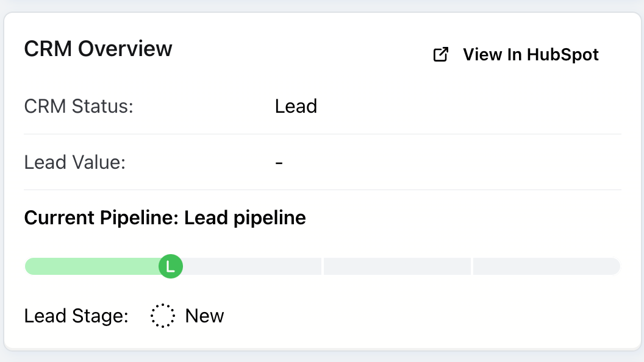Click the divider line below CRM Status row
644x362 pixels.
tap(322, 134)
